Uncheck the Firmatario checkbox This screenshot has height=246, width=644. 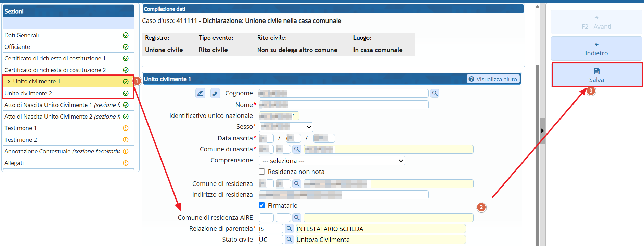coord(262,205)
